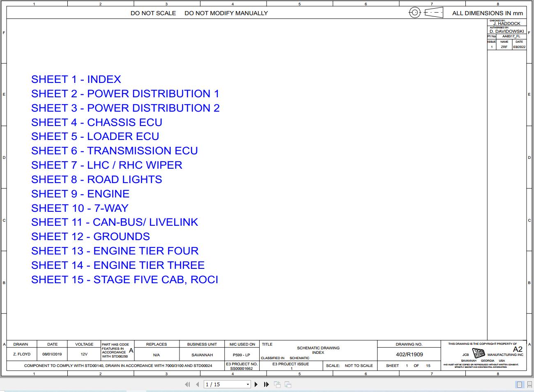This screenshot has width=534, height=392.
Task: Click the rotate page left icon
Action: (x=277, y=384)
